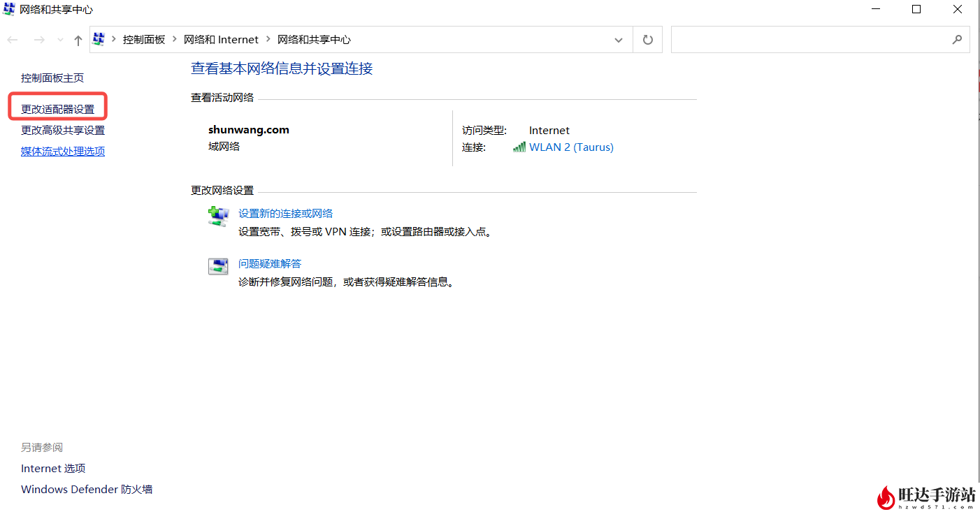Maximize the 网络和共享中心 window
980x512 pixels.
tap(916, 9)
